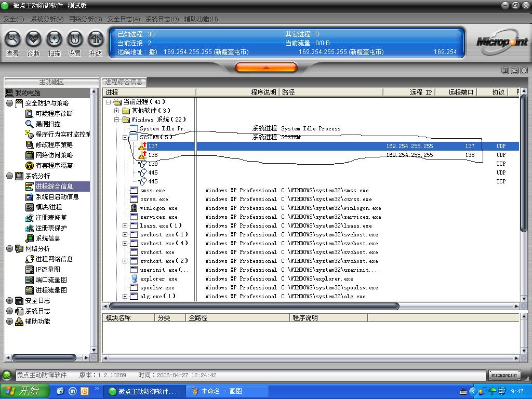Sort by the 远程 IP column header
The image size is (532, 399).
[409, 92]
